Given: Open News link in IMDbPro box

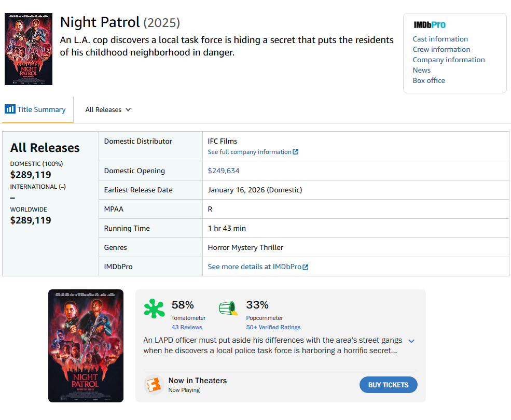Looking at the screenshot, I should pos(421,71).
